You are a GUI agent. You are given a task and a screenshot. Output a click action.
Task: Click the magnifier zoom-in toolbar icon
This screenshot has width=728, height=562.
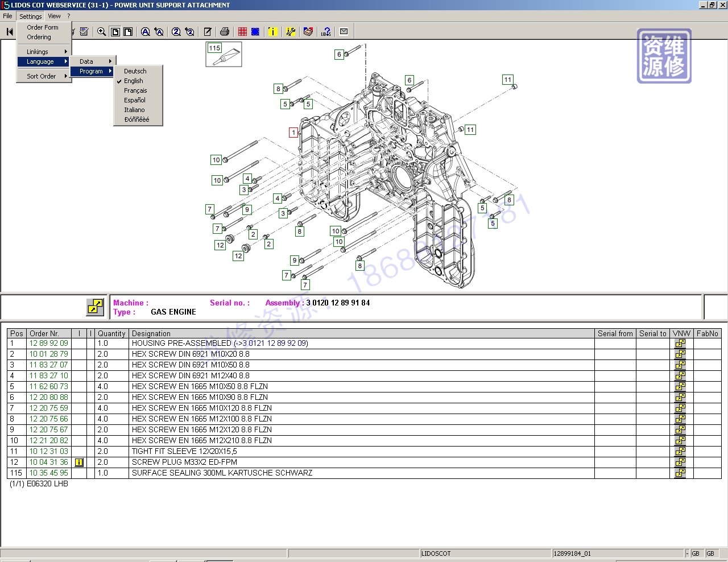coord(101,32)
